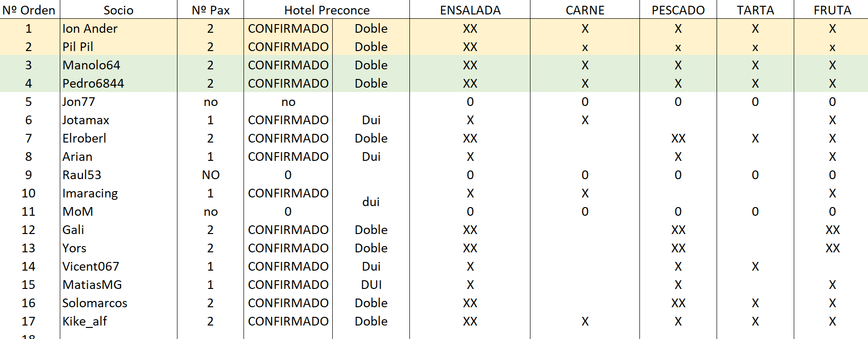Viewport: 868px width, 339px height.
Task: Select the TARTA column header cell
Action: click(755, 10)
